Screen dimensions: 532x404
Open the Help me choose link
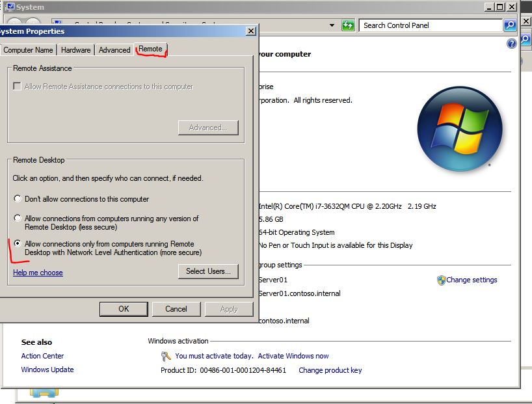coord(38,273)
